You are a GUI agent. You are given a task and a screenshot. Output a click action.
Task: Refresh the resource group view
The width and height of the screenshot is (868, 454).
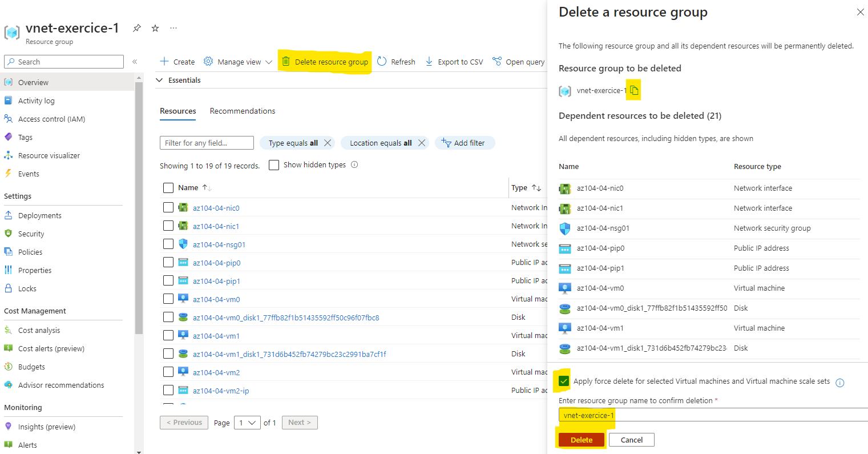click(396, 62)
